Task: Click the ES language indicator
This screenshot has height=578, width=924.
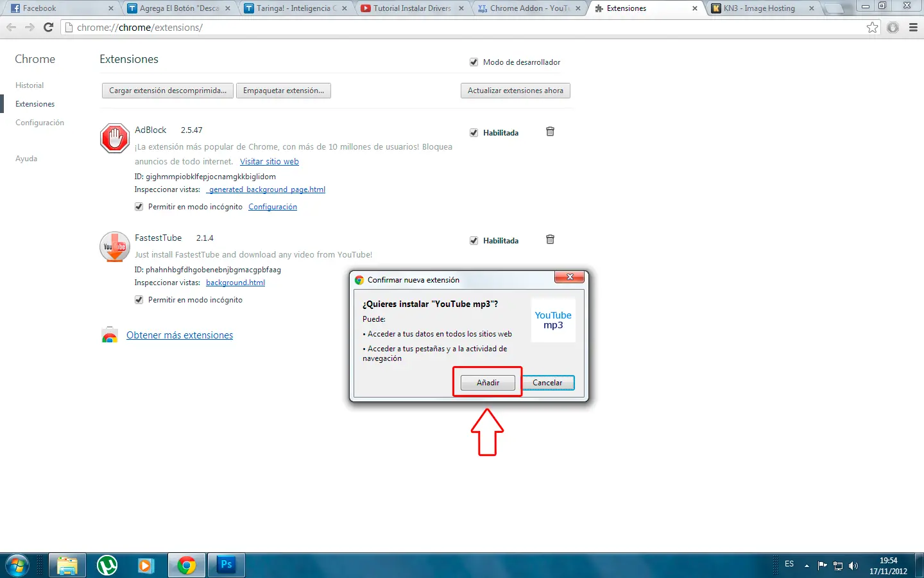Action: (789, 564)
